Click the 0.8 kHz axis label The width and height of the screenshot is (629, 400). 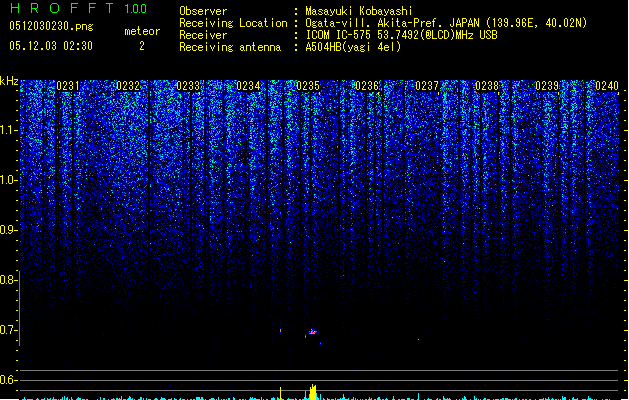(8, 280)
